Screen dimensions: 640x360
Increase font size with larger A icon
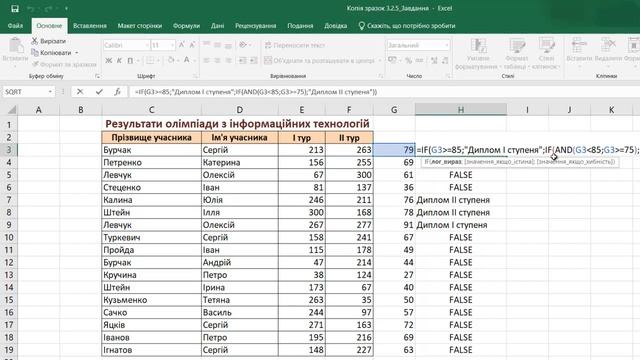(182, 45)
